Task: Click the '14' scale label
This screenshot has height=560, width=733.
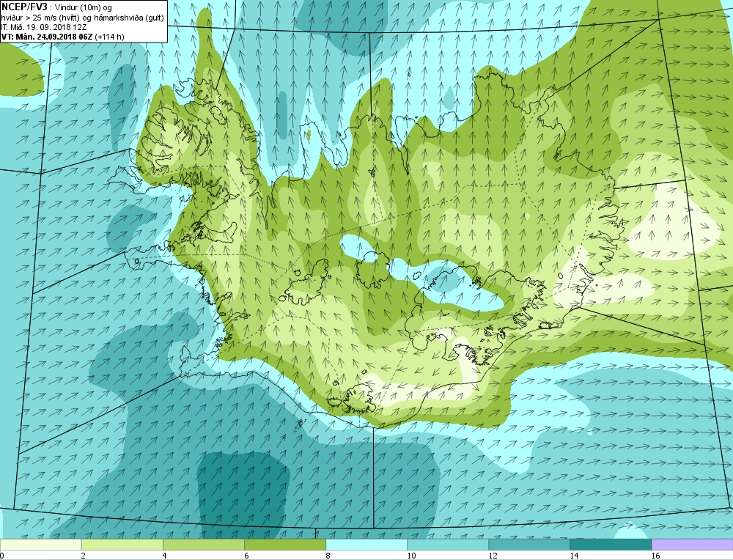Action: tap(574, 556)
